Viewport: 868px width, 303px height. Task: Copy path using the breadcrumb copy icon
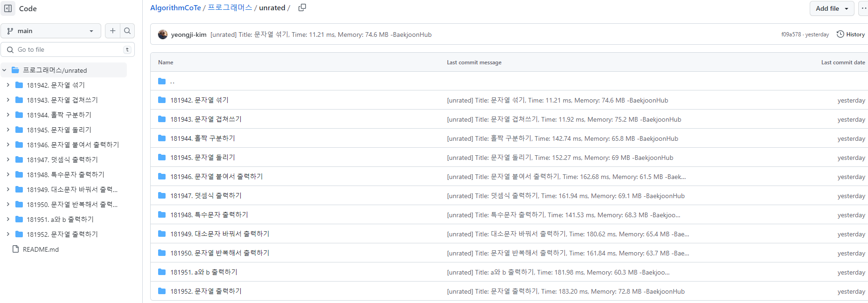pyautogui.click(x=302, y=7)
